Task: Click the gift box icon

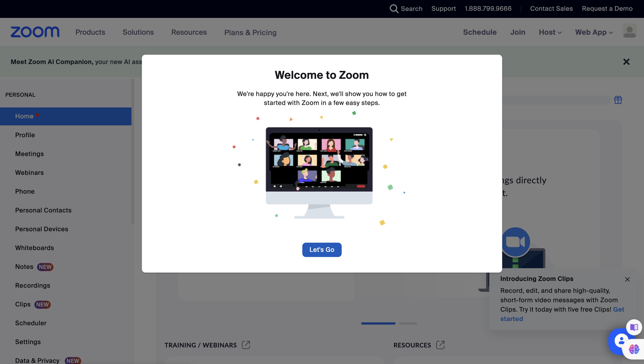Action: (x=618, y=100)
